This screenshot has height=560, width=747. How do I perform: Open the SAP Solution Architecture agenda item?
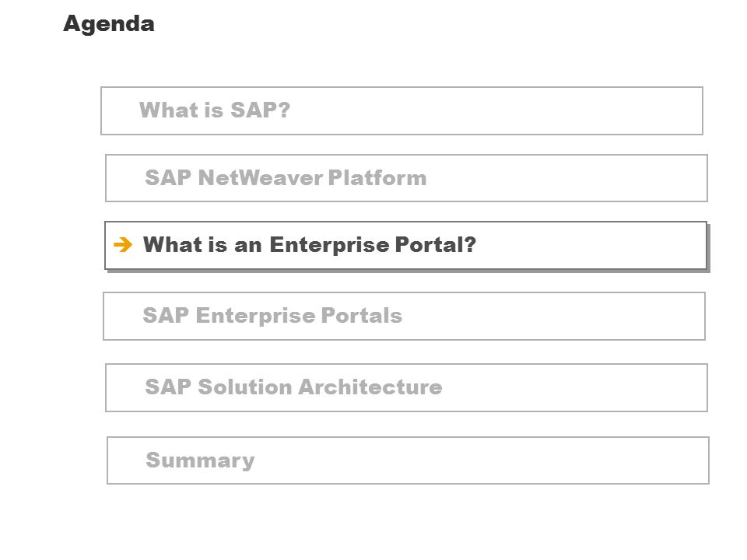tap(406, 387)
